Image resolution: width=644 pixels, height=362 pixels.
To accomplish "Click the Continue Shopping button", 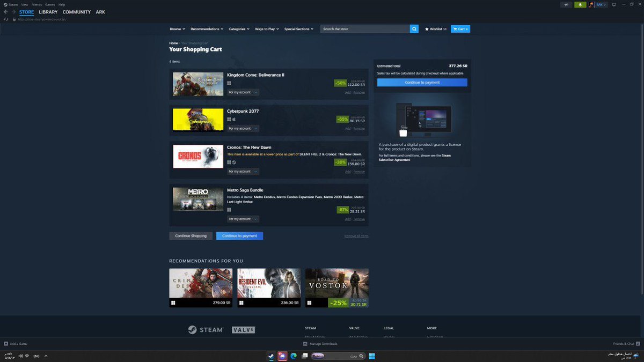I will 191,236.
